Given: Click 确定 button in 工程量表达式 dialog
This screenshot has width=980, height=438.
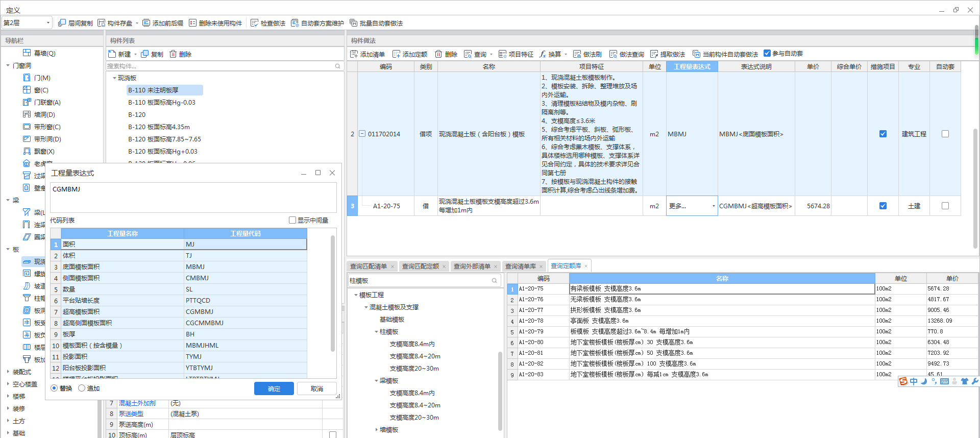Looking at the screenshot, I should pos(274,388).
